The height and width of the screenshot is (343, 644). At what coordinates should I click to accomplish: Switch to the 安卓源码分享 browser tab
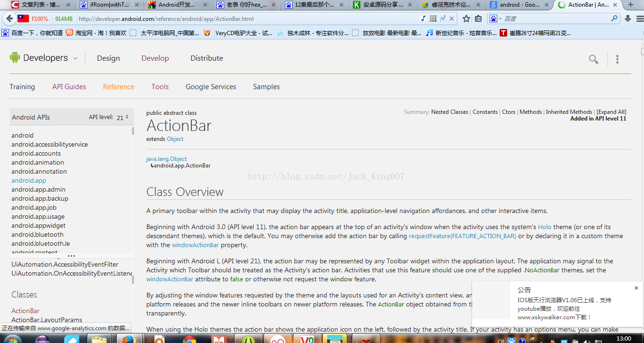click(383, 5)
